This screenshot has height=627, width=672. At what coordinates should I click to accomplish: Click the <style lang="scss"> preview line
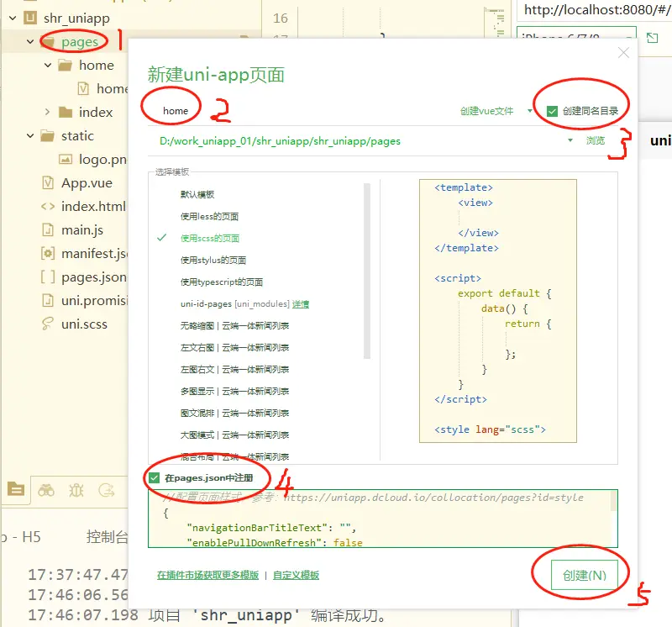point(490,429)
